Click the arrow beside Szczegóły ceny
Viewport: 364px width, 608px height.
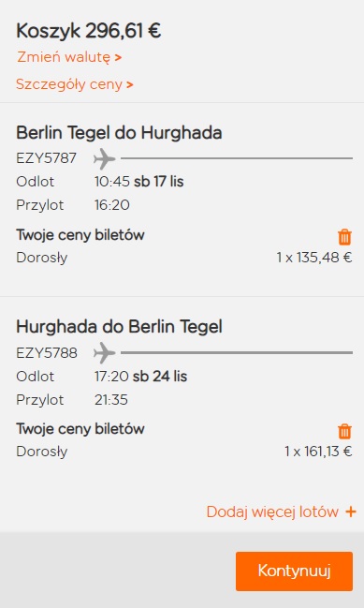tap(130, 84)
